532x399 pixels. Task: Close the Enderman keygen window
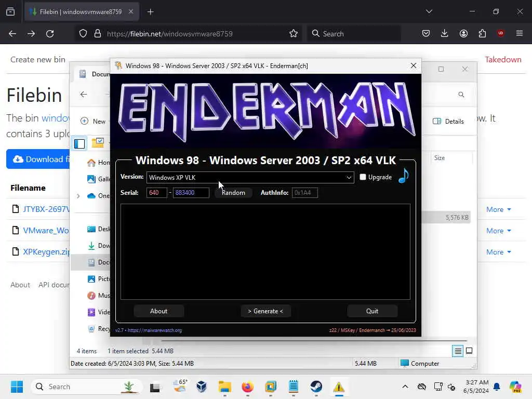[x=413, y=65]
